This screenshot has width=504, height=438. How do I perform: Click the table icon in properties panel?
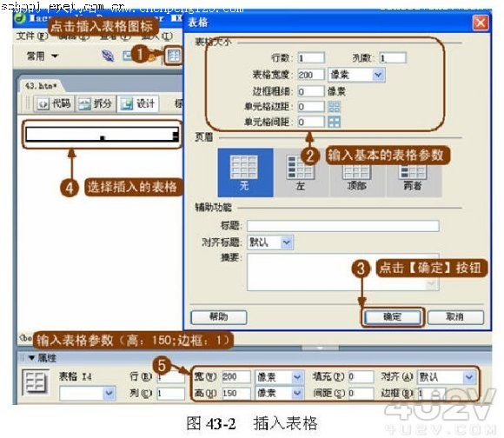[36, 382]
